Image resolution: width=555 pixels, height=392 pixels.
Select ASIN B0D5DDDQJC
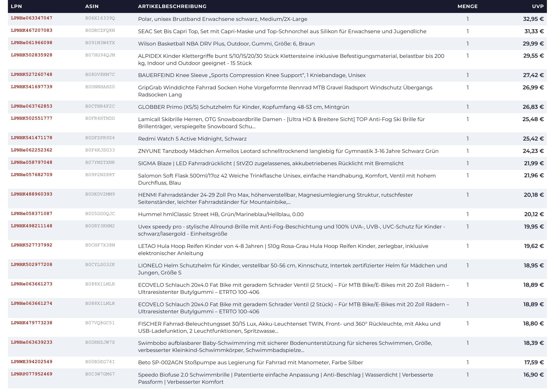click(x=100, y=214)
